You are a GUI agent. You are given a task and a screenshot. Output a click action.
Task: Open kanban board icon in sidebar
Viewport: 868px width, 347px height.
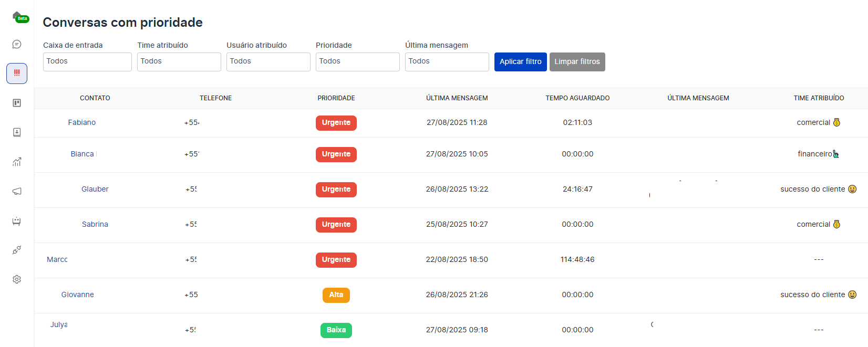17,103
